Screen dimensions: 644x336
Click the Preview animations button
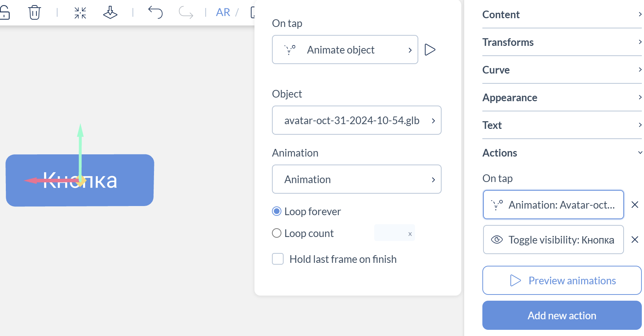coord(562,281)
